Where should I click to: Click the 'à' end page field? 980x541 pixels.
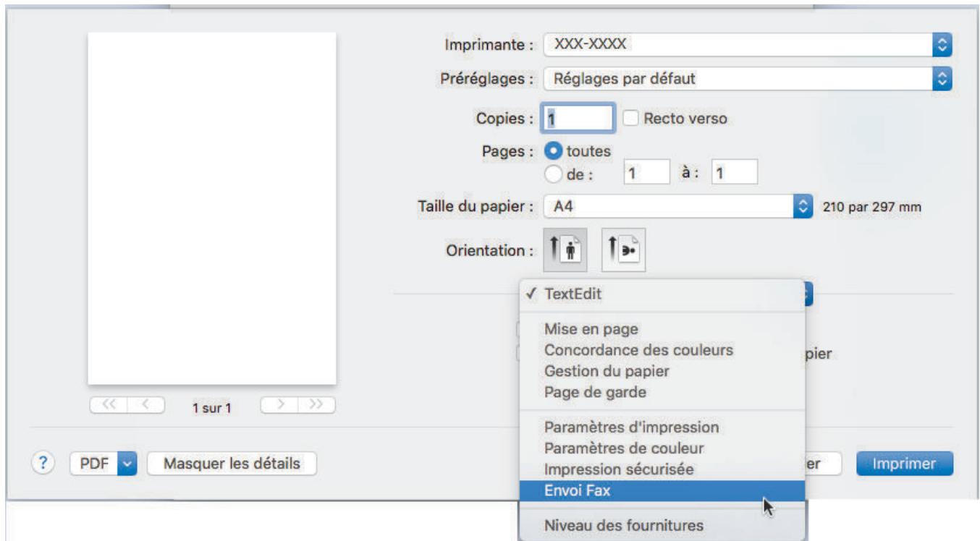[x=735, y=174]
